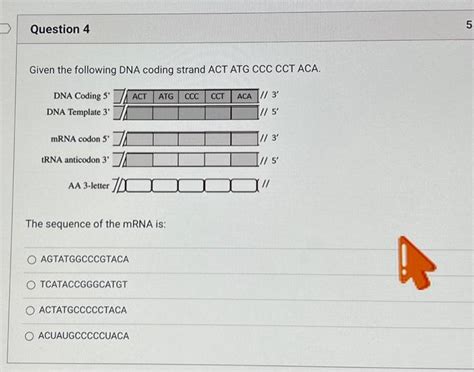Screen dimensions: 474x372
Task: Click the points value in question header
Action: 469,25
